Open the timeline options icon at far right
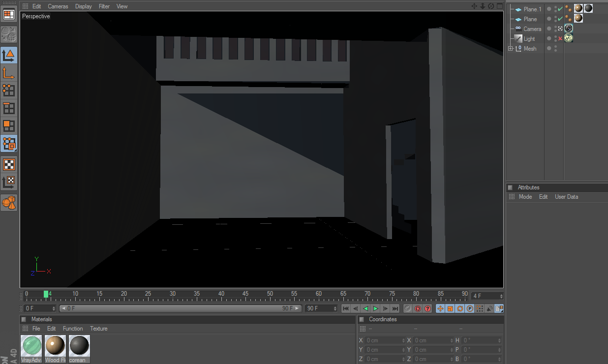Image resolution: width=608 pixels, height=364 pixels. click(499, 308)
